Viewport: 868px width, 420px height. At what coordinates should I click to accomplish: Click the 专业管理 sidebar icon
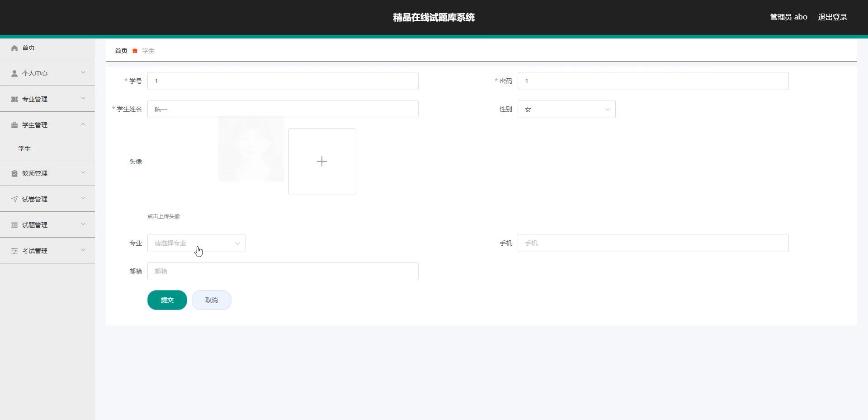click(14, 99)
